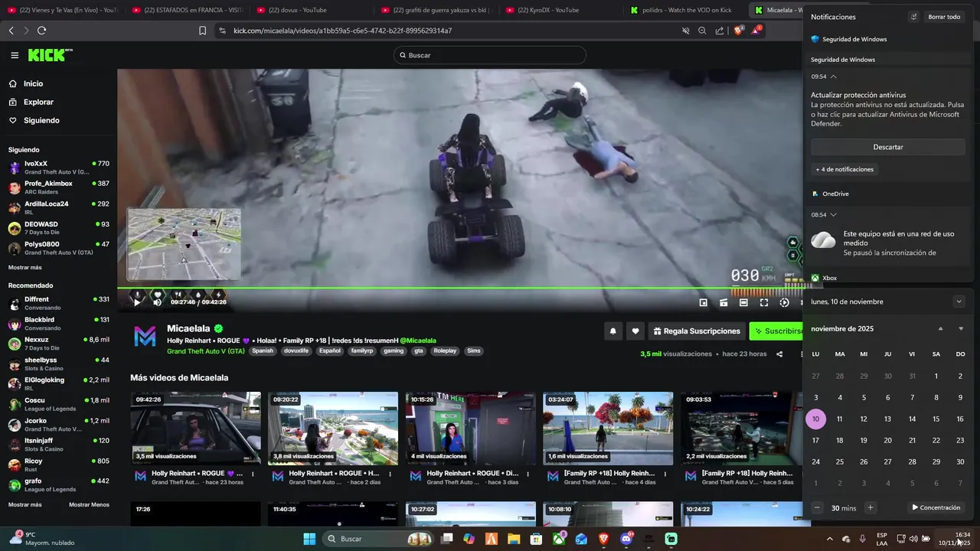Open Micaelala channel avatar
Image resolution: width=980 pixels, height=551 pixels.
click(x=145, y=336)
